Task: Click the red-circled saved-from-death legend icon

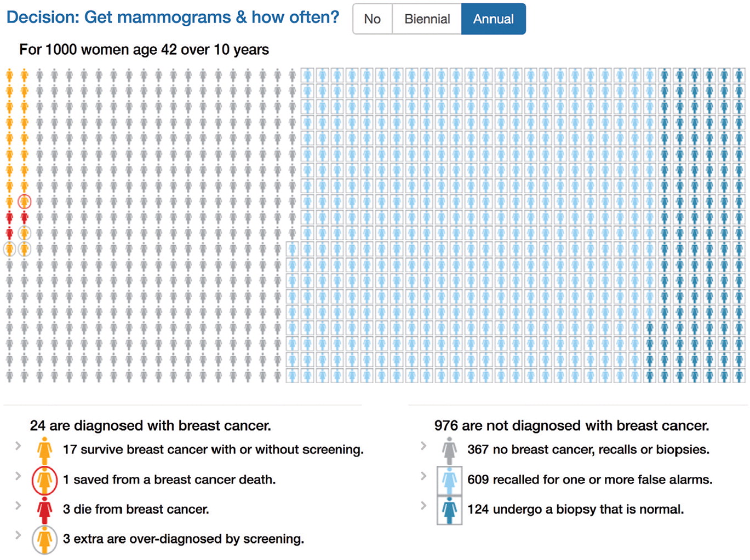Action: pyautogui.click(x=44, y=480)
